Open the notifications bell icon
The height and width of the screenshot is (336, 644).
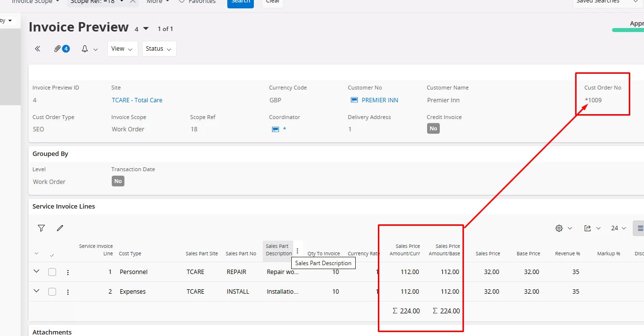[85, 49]
